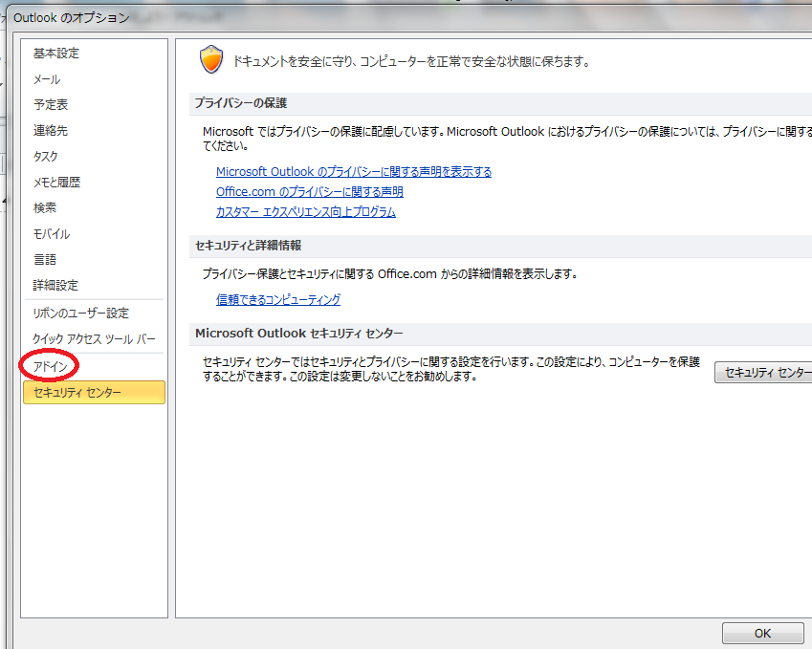The width and height of the screenshot is (812, 649).
Task: Click the Outlook のオプション title bar text
Action: [x=72, y=17]
